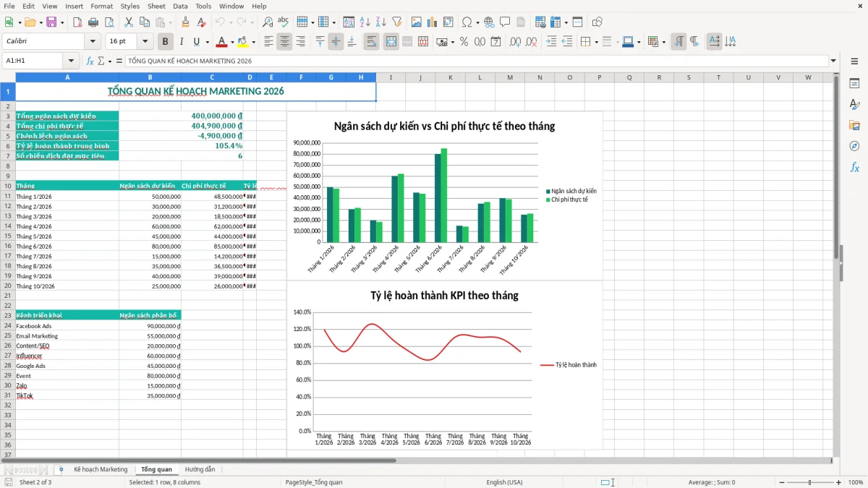Click the AutoFilter funnel icon
868x488 pixels.
tap(396, 22)
